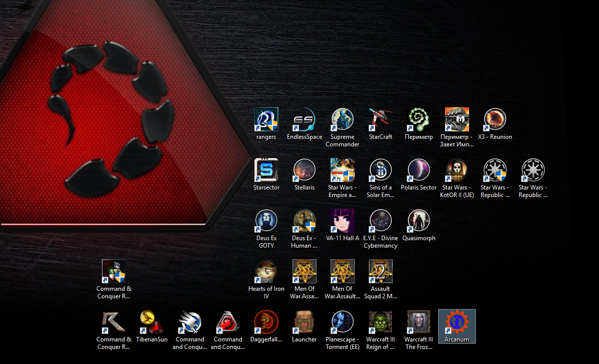Open Warcraft III Reign of ... orc icon
599x364 pixels.
click(380, 321)
